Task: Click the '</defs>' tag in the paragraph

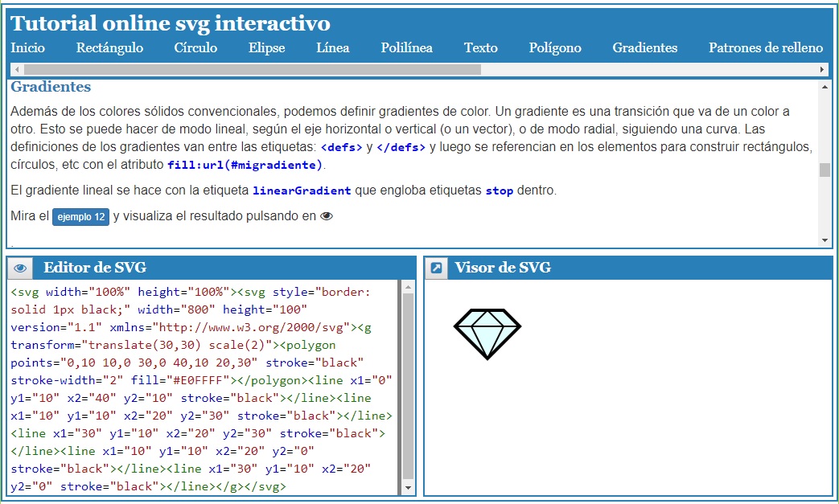Action: 401,148
